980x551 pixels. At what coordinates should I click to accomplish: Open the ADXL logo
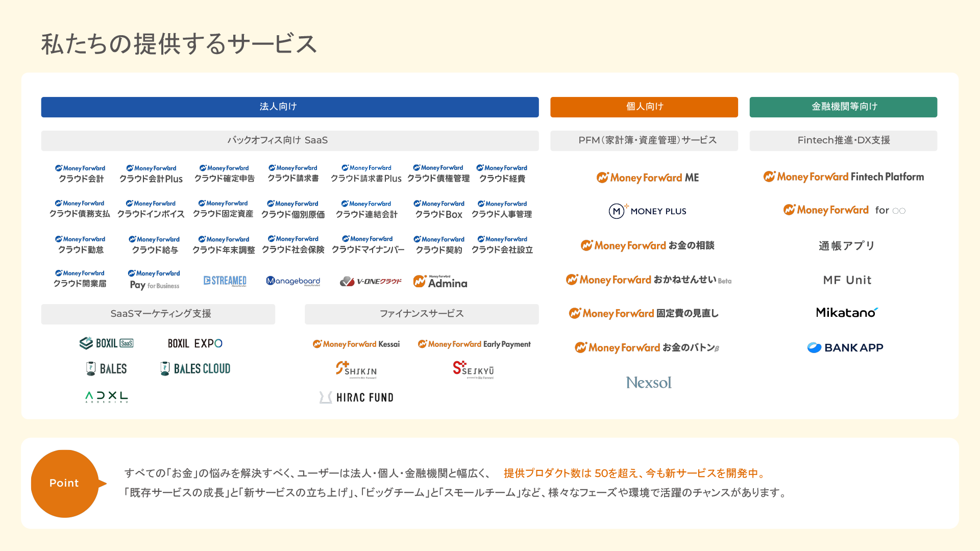coord(107,397)
